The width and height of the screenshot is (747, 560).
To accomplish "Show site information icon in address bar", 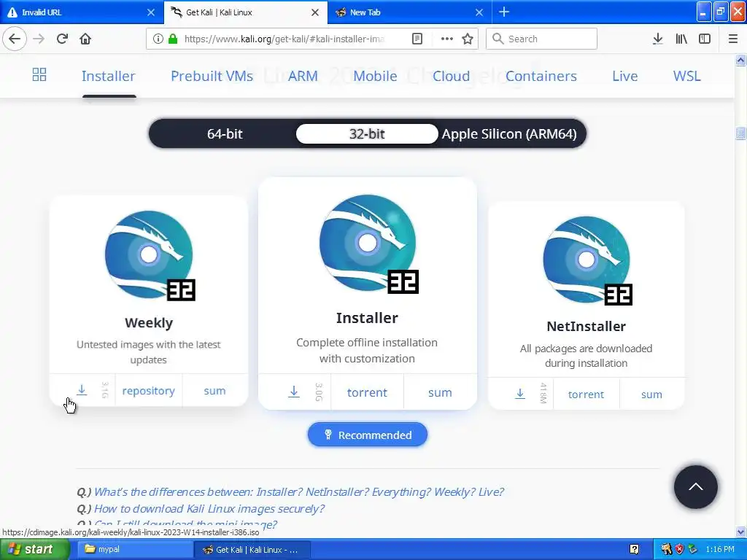I will 158,39.
